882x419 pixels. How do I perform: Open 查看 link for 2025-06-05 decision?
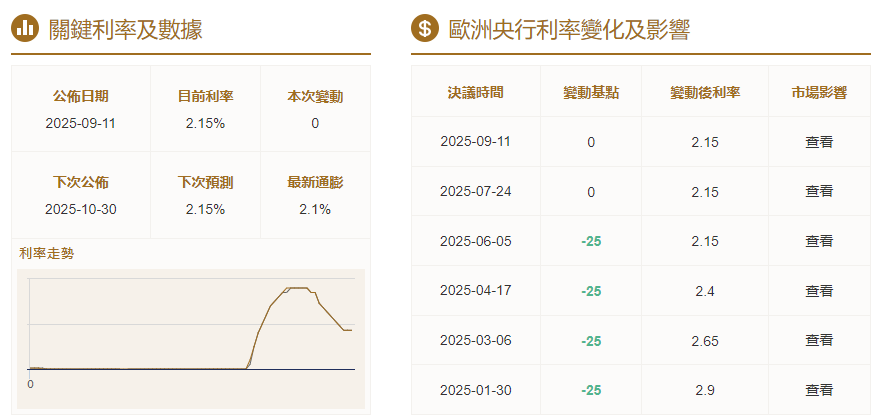click(818, 241)
